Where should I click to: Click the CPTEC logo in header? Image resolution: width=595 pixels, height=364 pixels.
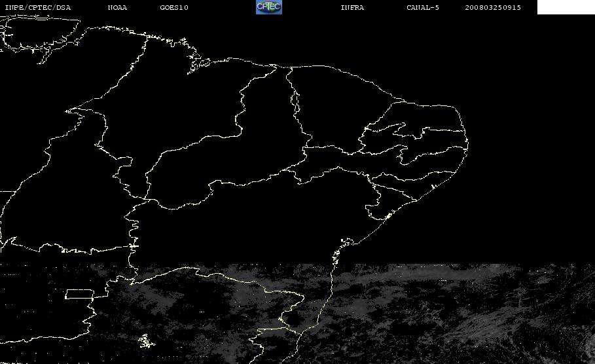click(x=269, y=7)
